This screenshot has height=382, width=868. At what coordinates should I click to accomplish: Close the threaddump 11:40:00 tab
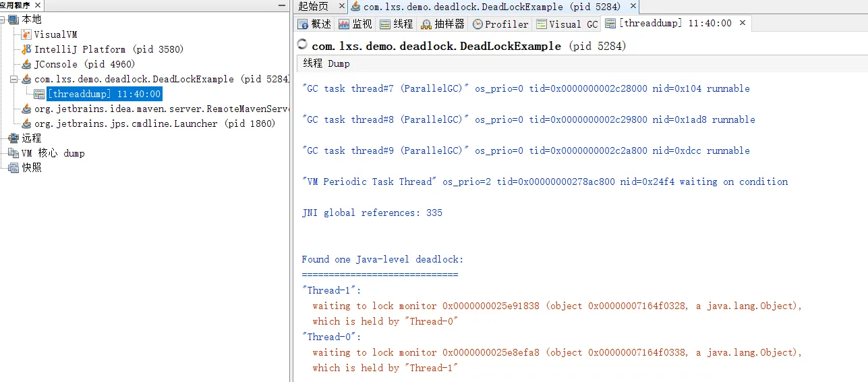[x=743, y=22]
